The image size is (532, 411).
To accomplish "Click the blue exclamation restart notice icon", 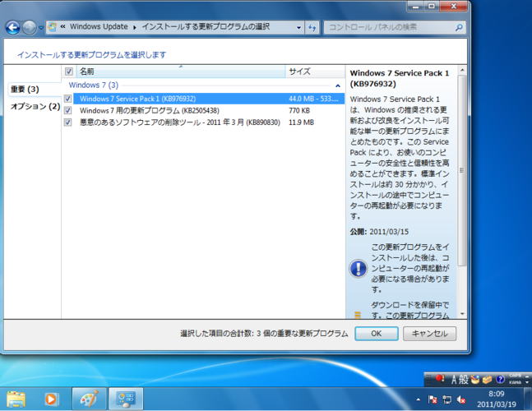I will [x=358, y=268].
